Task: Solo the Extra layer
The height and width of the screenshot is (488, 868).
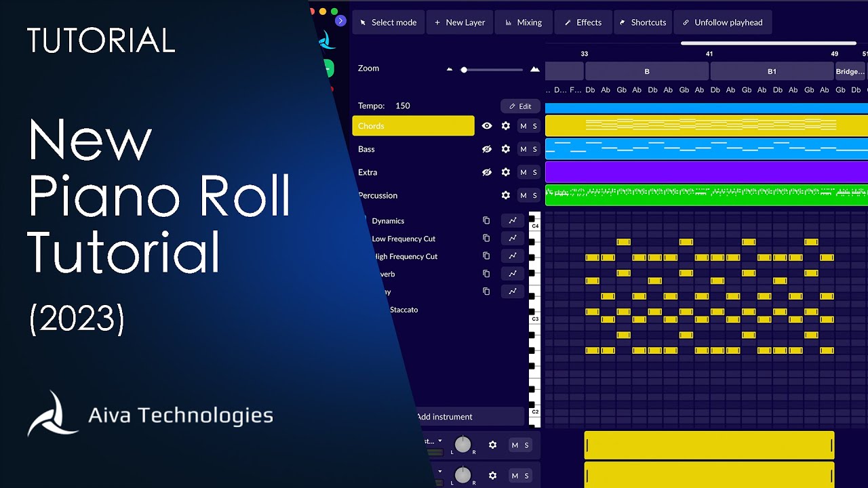Action: tap(534, 172)
